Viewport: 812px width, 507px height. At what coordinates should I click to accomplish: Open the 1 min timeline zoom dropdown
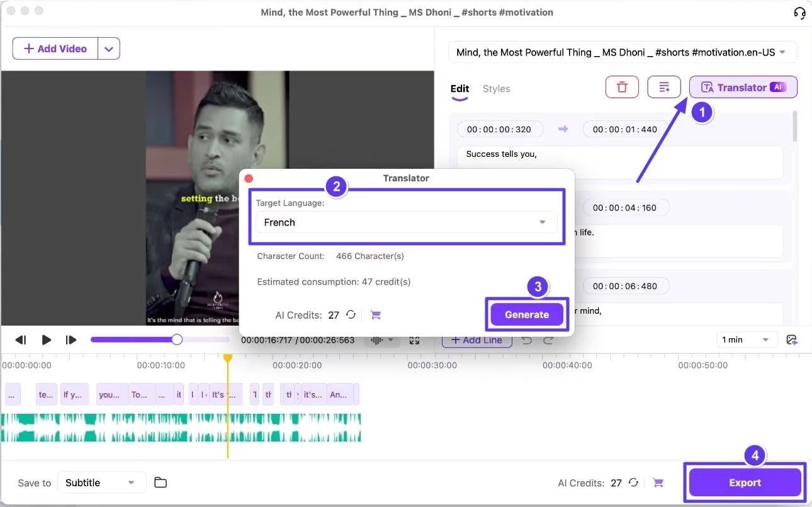pos(746,339)
